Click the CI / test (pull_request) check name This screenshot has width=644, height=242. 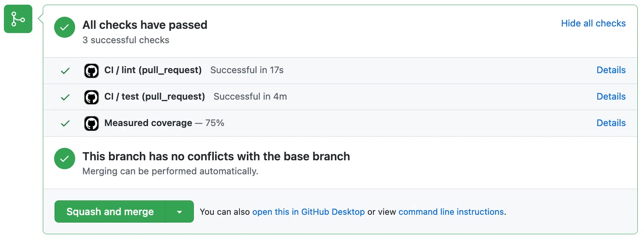(x=155, y=96)
